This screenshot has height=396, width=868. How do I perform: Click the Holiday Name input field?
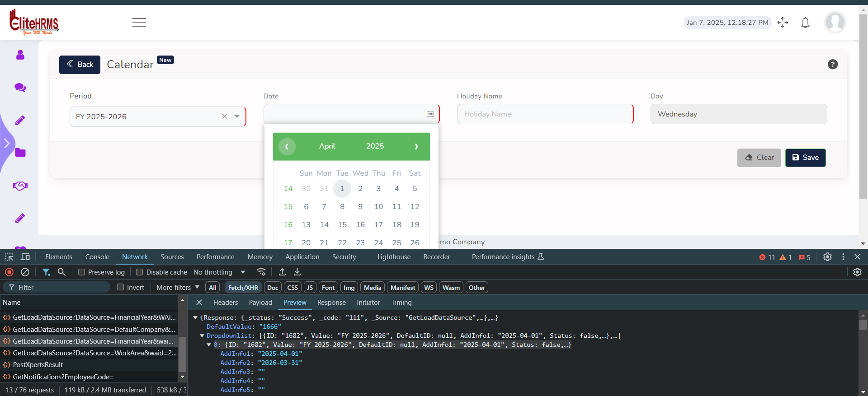click(x=544, y=114)
